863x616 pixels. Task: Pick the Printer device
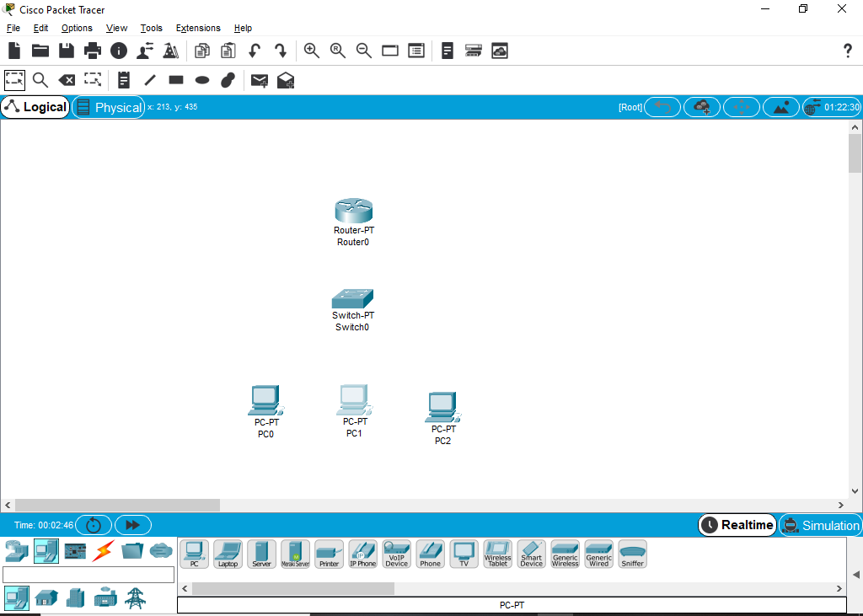coord(330,554)
